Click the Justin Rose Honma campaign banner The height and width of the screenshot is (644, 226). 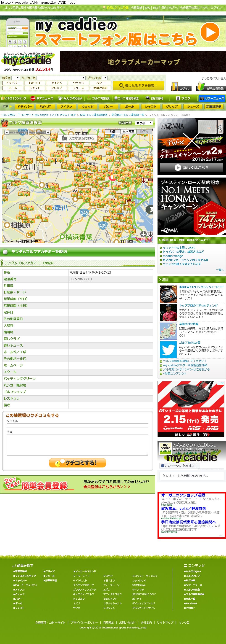click(192, 206)
